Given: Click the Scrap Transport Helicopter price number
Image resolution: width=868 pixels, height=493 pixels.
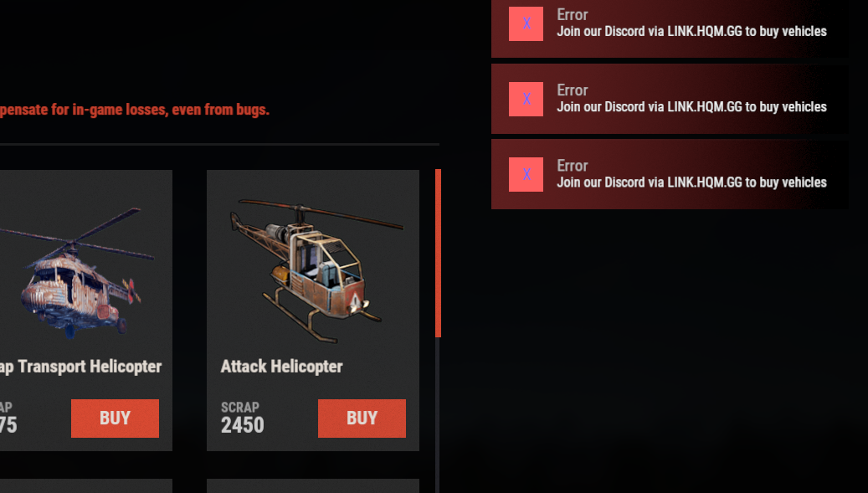Looking at the screenshot, I should point(8,425).
